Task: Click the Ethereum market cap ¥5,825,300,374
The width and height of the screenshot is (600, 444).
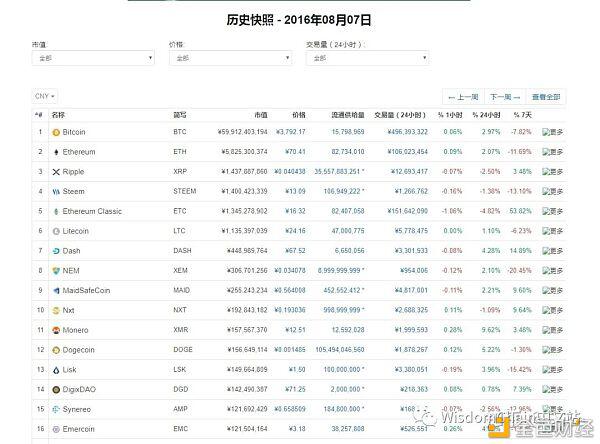Action: [x=244, y=152]
